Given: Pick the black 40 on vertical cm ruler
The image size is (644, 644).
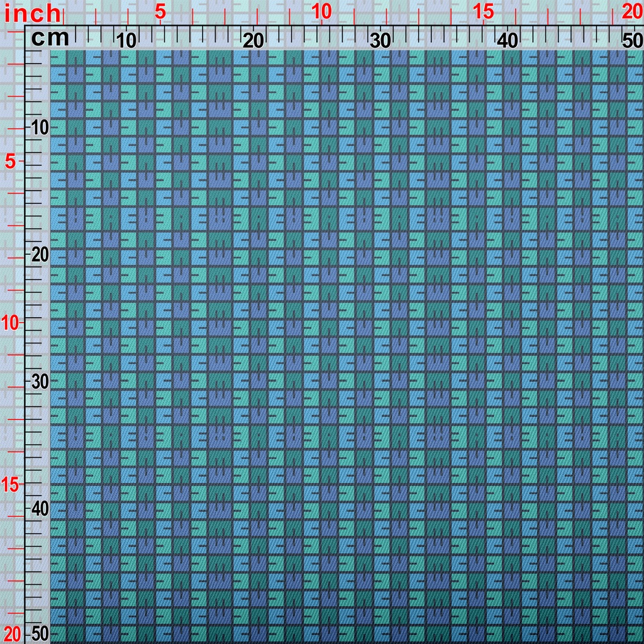Looking at the screenshot, I should 40,509.
